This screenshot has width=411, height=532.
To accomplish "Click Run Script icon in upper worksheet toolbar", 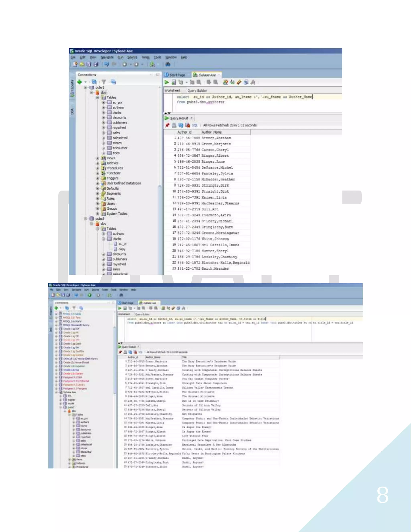I will pyautogui.click(x=174, y=82).
